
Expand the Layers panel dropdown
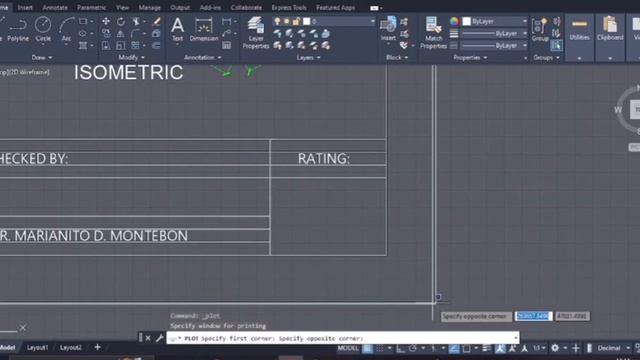point(308,58)
